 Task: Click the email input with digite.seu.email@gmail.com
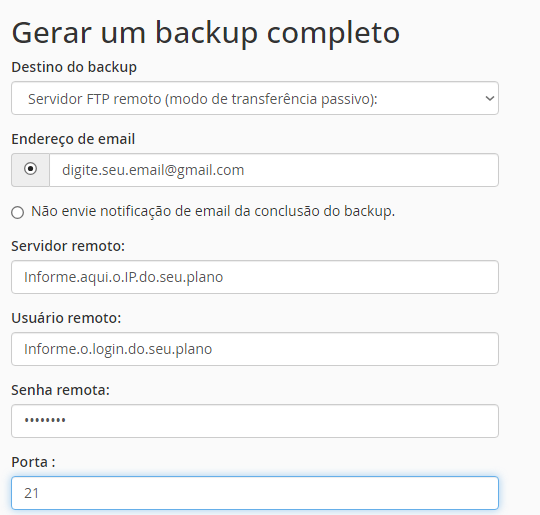click(x=274, y=170)
